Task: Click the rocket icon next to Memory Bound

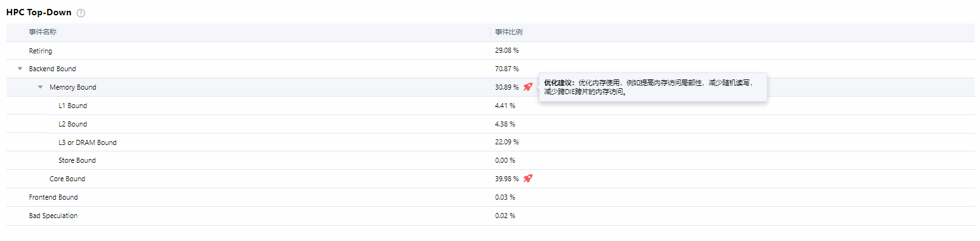Action: tap(528, 87)
